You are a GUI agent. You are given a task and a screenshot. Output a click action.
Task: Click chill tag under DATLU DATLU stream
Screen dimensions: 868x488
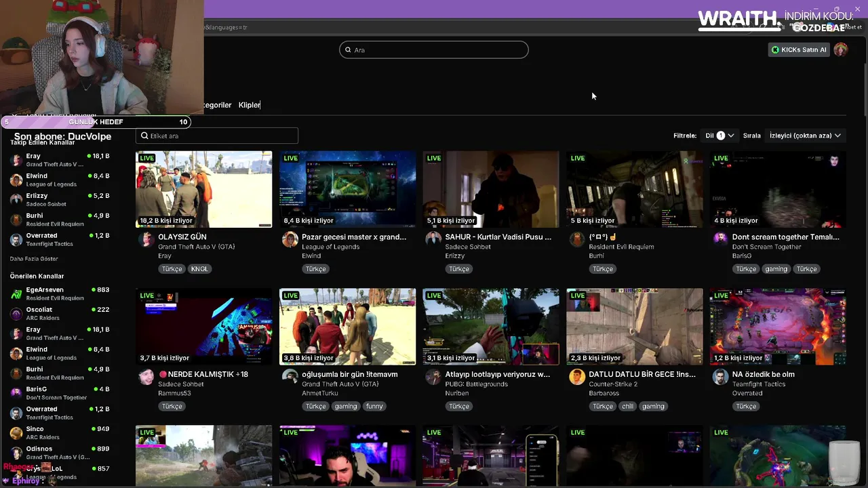click(627, 407)
